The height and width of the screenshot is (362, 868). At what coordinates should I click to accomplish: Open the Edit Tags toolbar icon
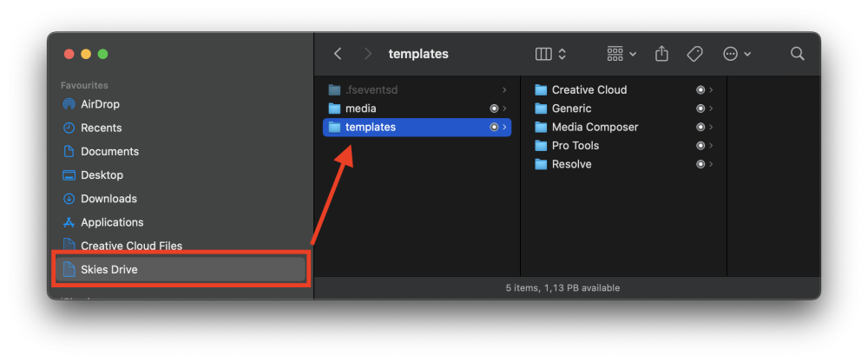pos(694,54)
